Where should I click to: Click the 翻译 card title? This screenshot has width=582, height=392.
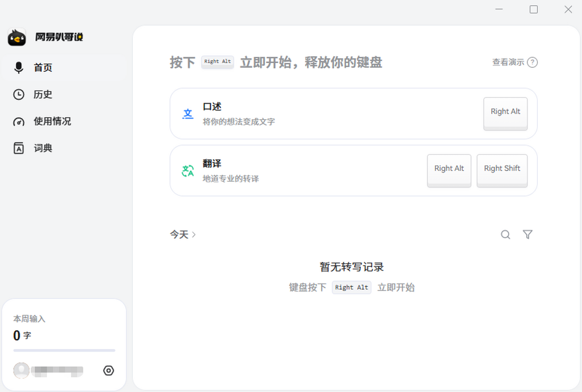[x=212, y=164]
